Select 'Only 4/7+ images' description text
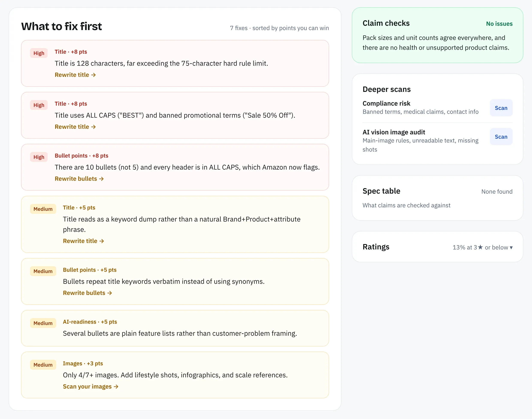Viewport: 532px width, 419px height. pos(175,375)
